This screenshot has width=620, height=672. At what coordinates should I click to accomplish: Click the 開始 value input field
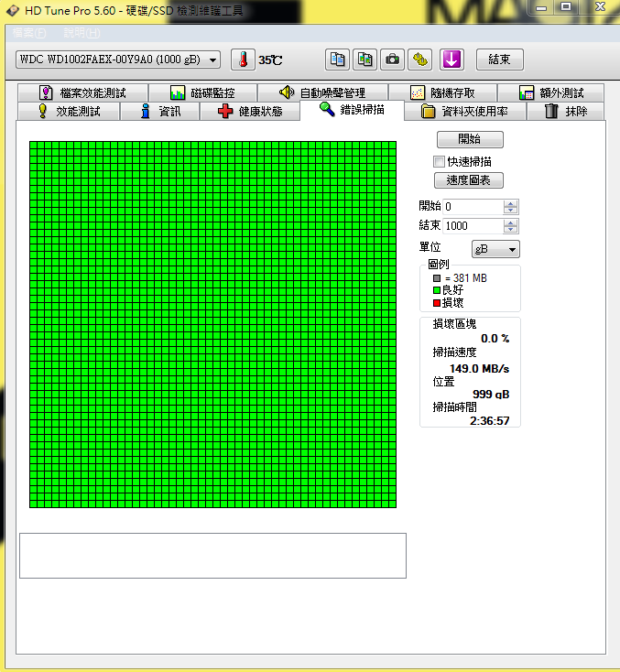click(473, 207)
